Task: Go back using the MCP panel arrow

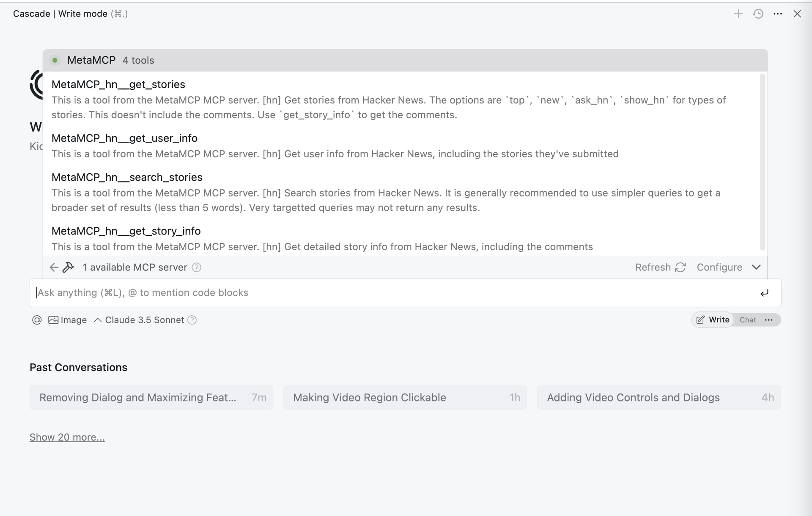Action: [54, 268]
